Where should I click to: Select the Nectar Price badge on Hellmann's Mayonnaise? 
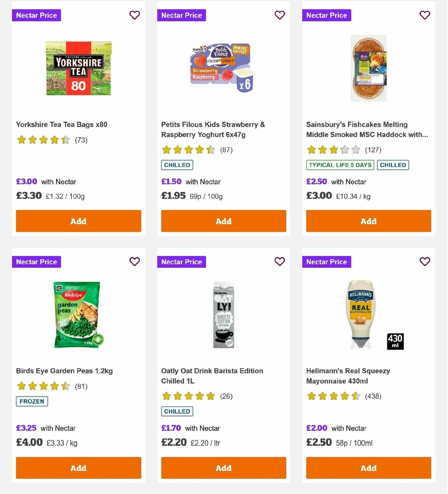(x=327, y=262)
